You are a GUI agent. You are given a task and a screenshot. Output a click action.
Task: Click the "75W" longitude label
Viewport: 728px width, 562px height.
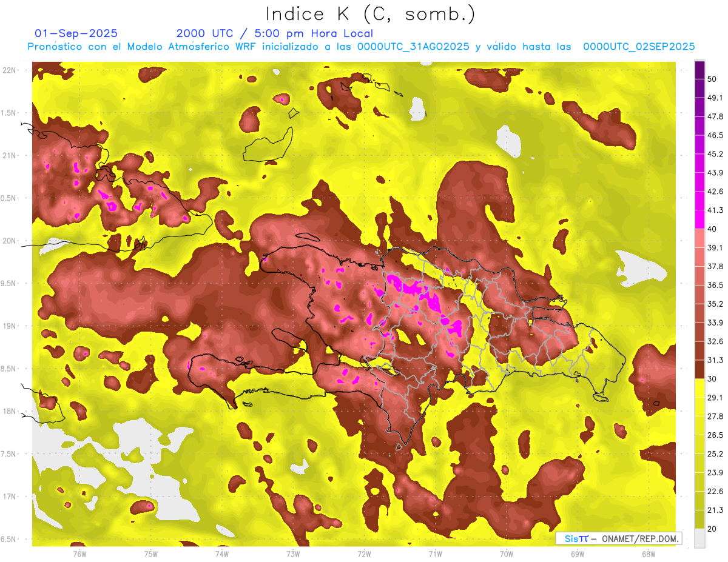tap(151, 554)
